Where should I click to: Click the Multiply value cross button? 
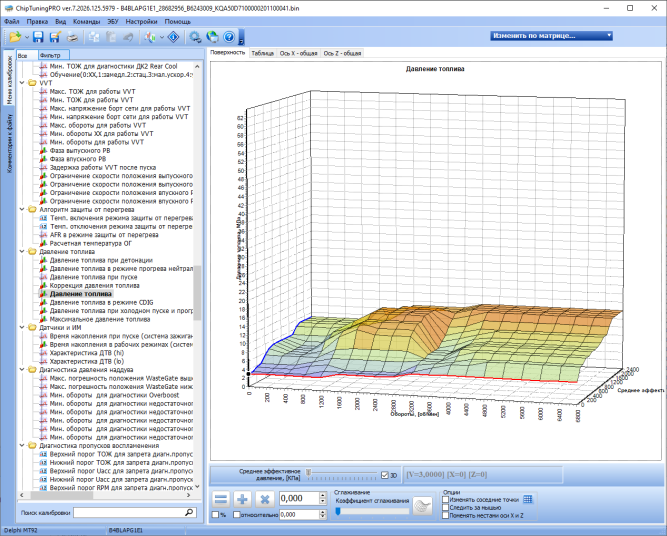pyautogui.click(x=265, y=499)
